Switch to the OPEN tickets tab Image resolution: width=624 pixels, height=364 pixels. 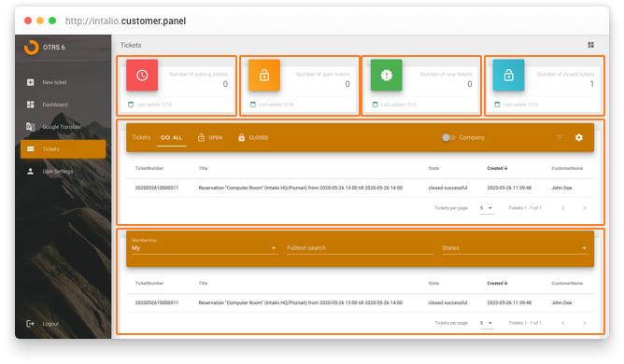210,137
